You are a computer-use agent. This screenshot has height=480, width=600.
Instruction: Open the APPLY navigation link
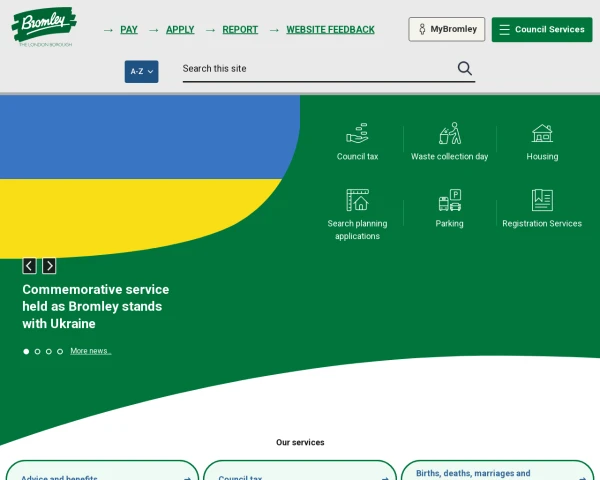[x=180, y=29]
